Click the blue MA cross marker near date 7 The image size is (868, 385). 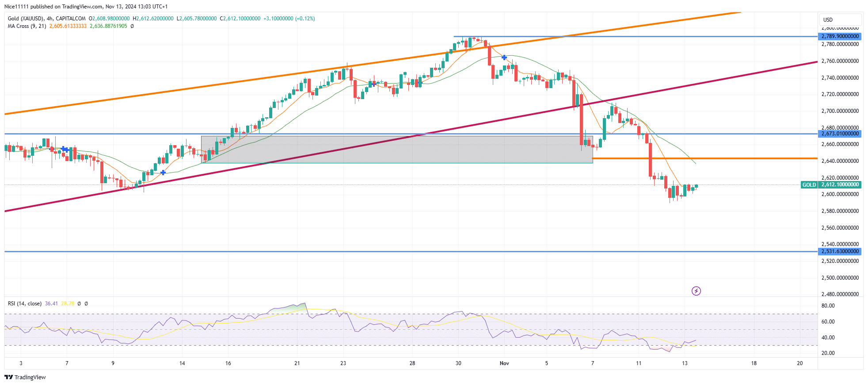pyautogui.click(x=65, y=149)
